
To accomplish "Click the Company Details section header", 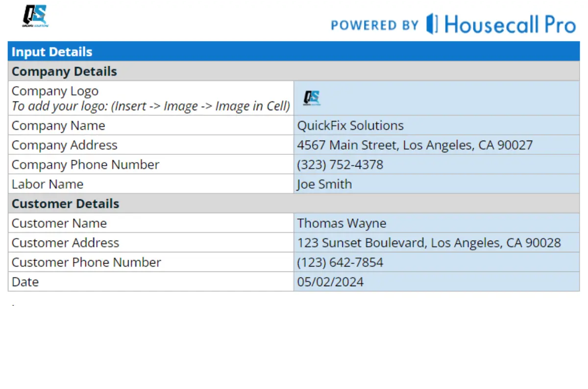I will tap(294, 71).
